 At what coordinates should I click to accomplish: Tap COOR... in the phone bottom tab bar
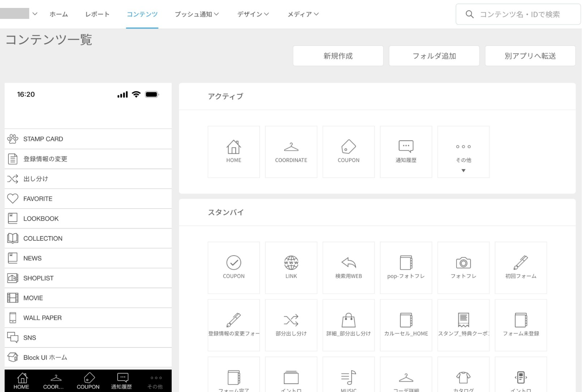[x=55, y=381]
